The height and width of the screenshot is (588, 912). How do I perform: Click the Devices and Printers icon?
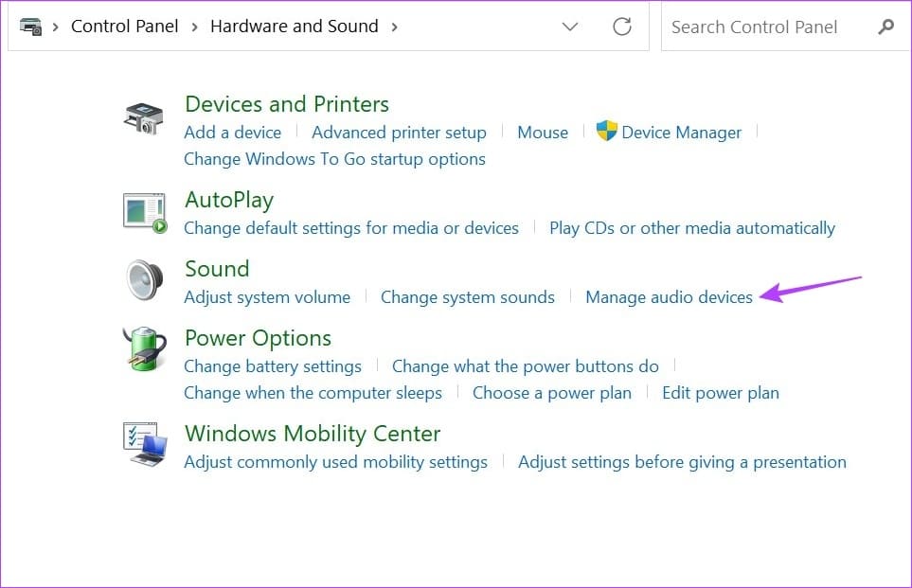coord(144,118)
